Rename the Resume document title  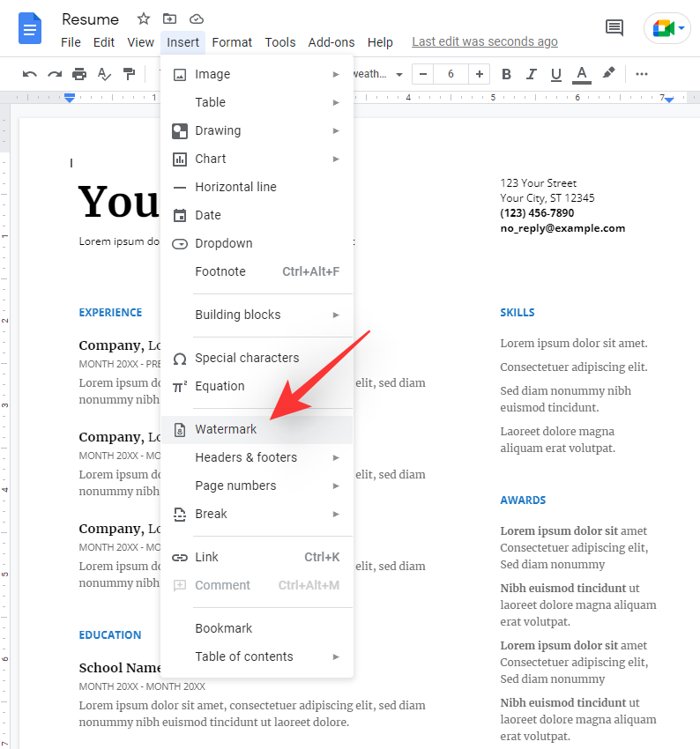point(90,19)
